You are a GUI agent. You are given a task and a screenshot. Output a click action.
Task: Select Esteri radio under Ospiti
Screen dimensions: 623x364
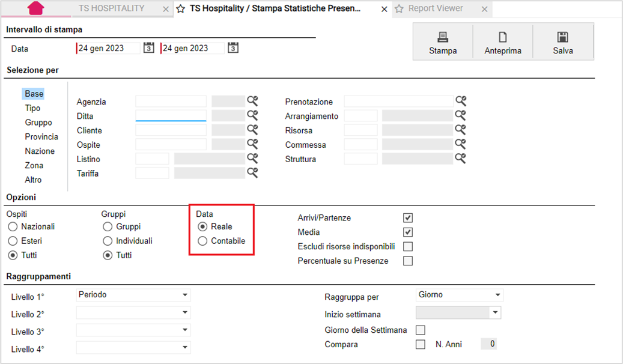click(13, 241)
